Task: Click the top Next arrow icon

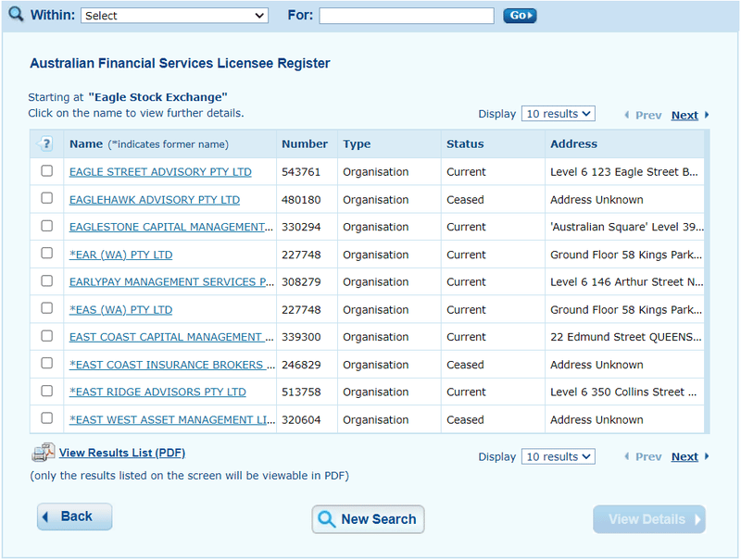Action: 707,115
